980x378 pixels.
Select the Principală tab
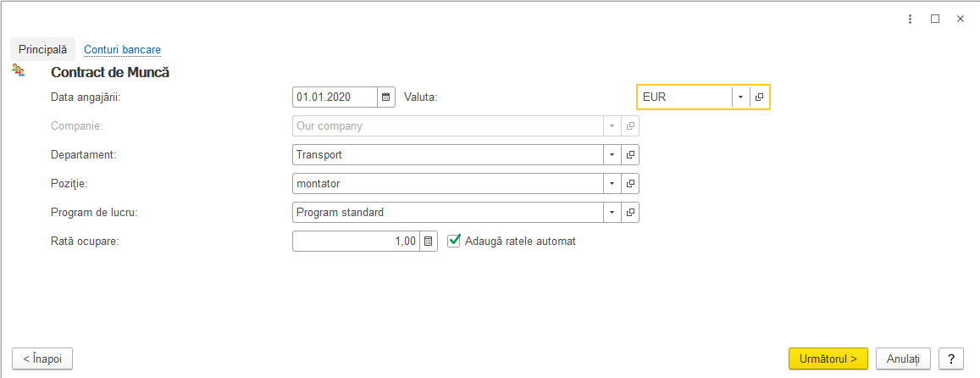tap(42, 49)
